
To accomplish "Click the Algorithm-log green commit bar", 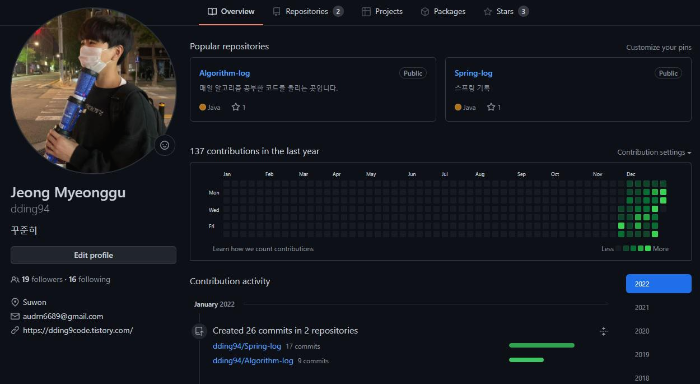I will click(526, 360).
